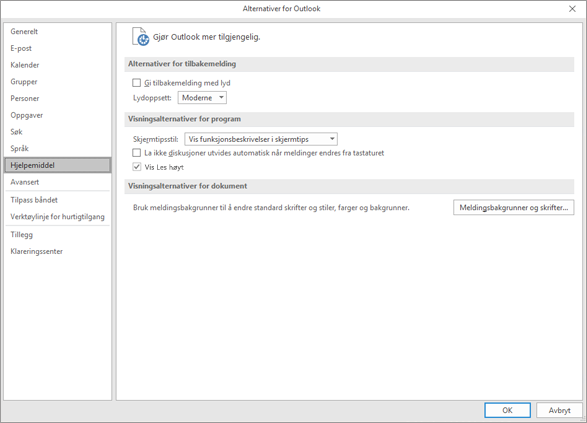Open Verktøylinje for hurtigtilgang page
This screenshot has width=587, height=423.
click(58, 216)
